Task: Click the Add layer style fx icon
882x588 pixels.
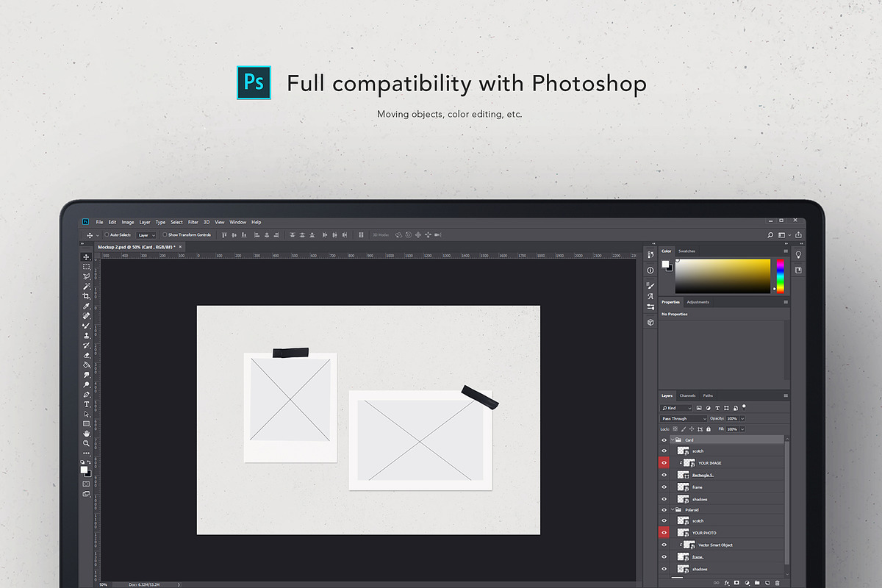Action: point(727,583)
